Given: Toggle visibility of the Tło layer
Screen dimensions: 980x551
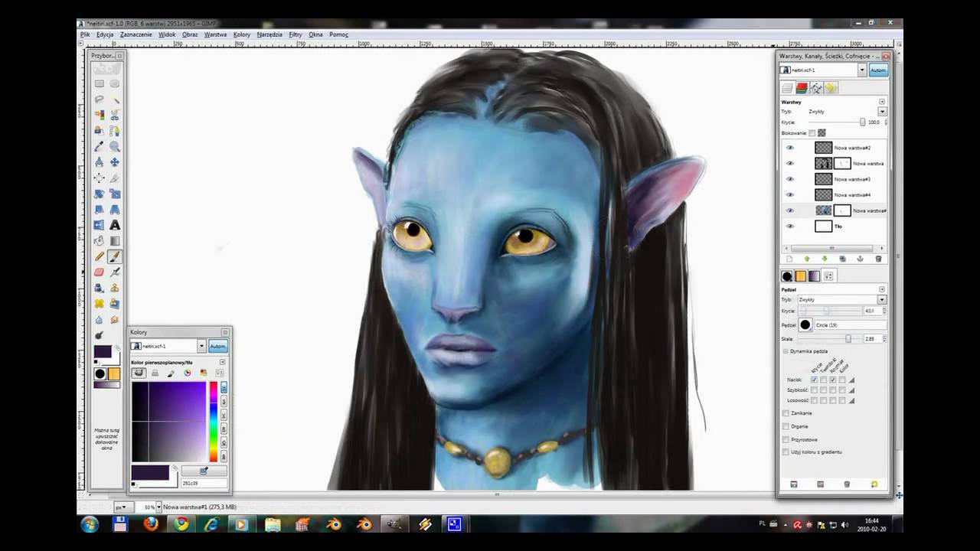Looking at the screenshot, I should pyautogui.click(x=790, y=226).
